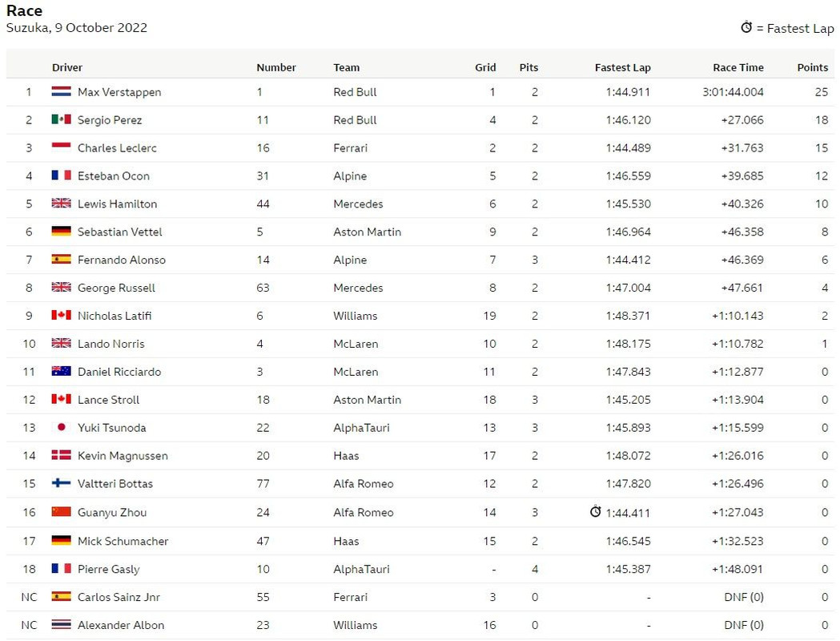Click Carlos Sainz Jnr's DNF (0) result
This screenshot has height=641, width=840.
(744, 597)
